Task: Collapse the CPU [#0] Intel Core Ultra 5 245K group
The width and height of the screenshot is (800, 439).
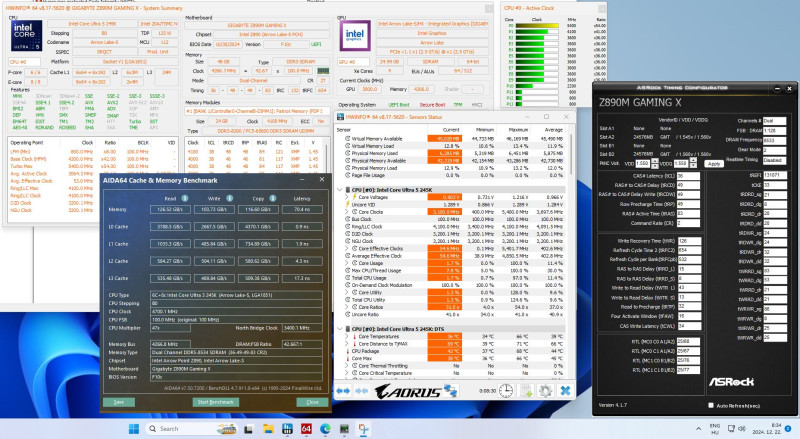Action: pos(340,189)
